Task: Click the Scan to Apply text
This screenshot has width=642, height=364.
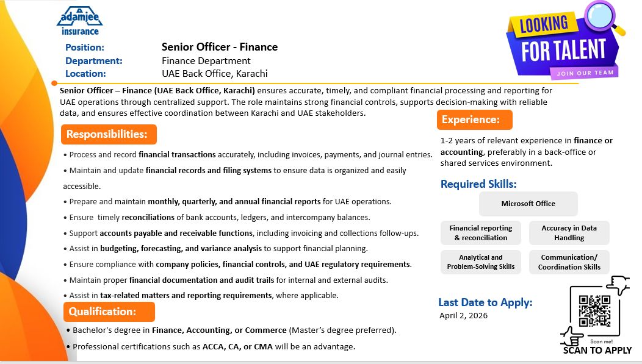Action: click(597, 350)
